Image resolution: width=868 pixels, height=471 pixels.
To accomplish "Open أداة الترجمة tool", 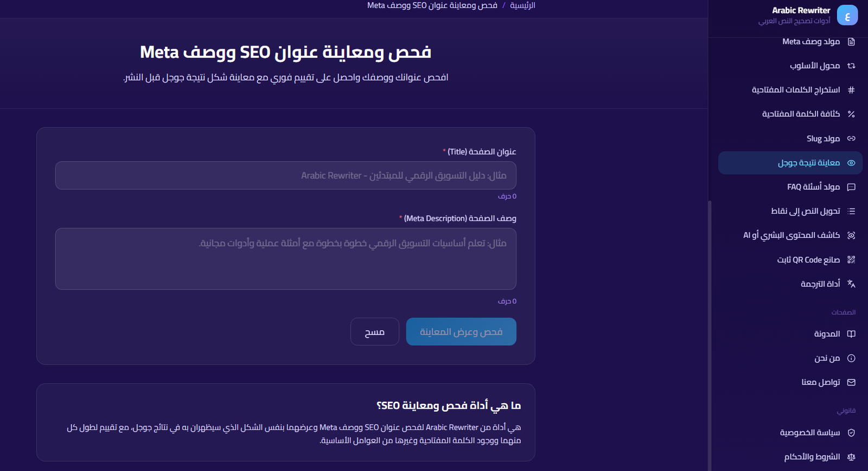I will [790, 283].
